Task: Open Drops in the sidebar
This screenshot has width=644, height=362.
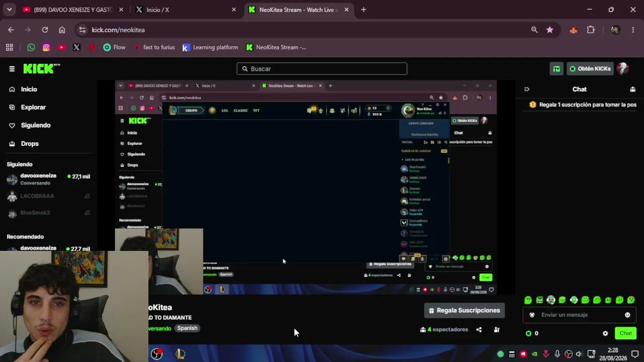Action: pyautogui.click(x=30, y=143)
